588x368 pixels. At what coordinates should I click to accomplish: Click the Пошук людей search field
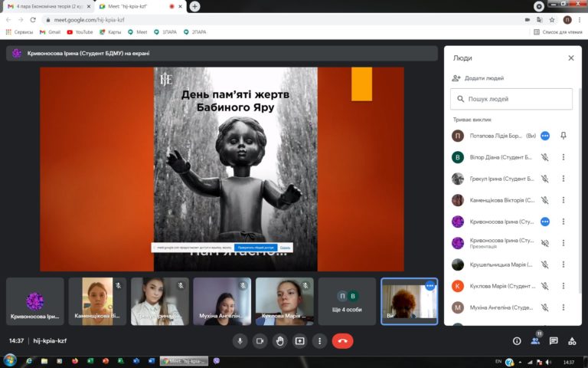point(511,99)
